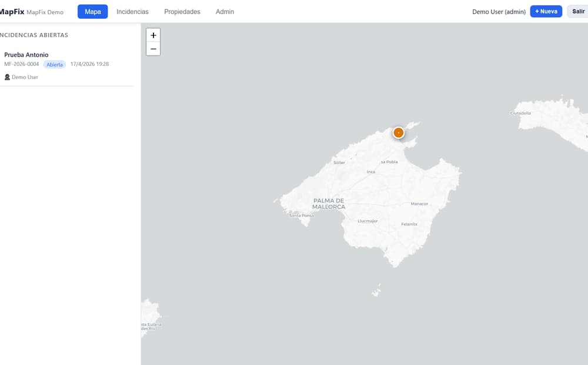Zoom in on the map
This screenshot has width=588, height=365.
153,35
